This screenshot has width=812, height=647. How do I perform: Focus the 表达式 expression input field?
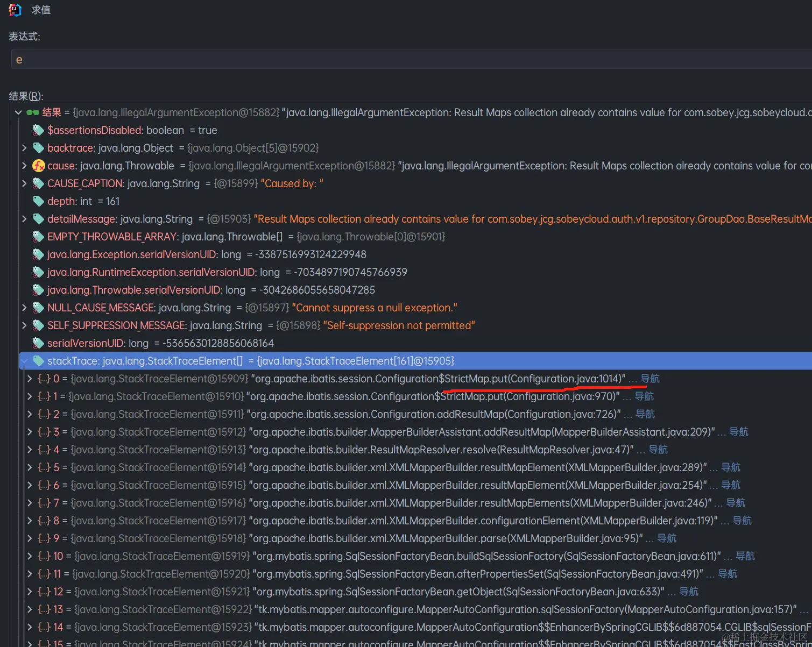(x=411, y=60)
